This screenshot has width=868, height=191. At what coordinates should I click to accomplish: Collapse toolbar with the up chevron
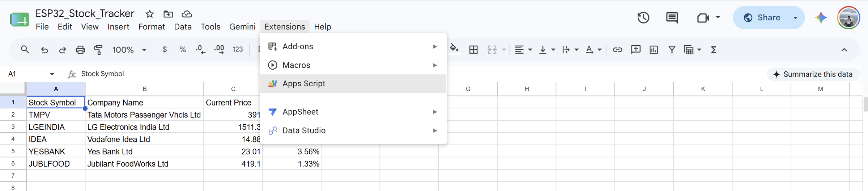coord(844,50)
